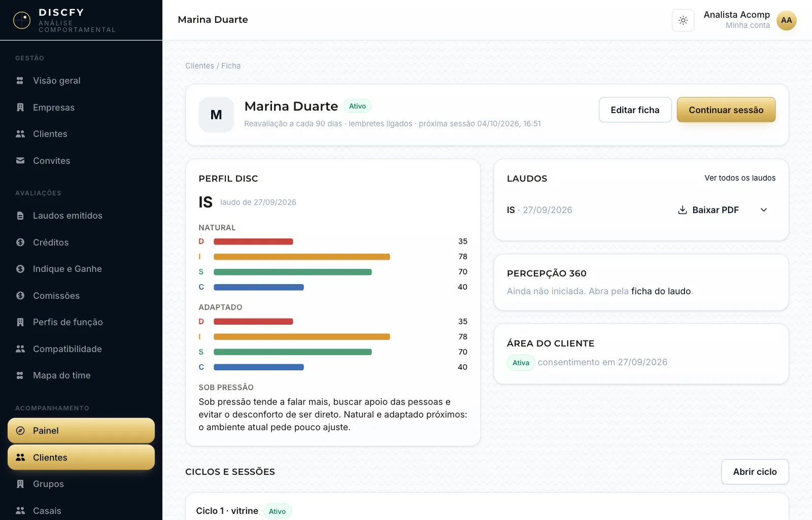
Task: Click the Baixar PDF label
Action: (715, 210)
